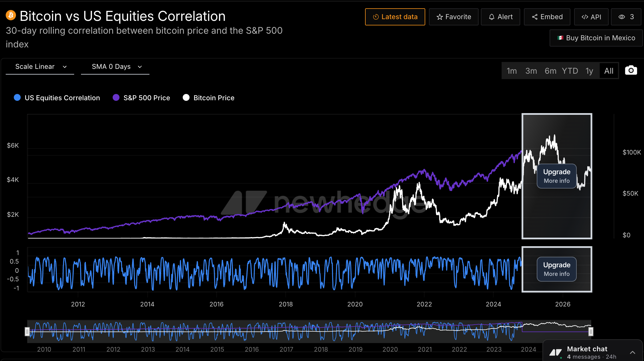Screen dimensions: 644x361
Task: Click the orange Bitcoin logo icon
Action: tap(11, 15)
